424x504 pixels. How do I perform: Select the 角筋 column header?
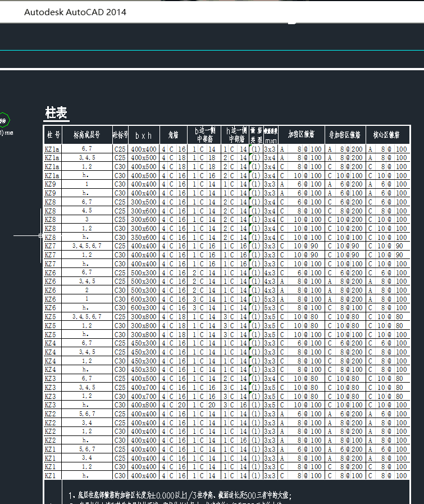(174, 135)
